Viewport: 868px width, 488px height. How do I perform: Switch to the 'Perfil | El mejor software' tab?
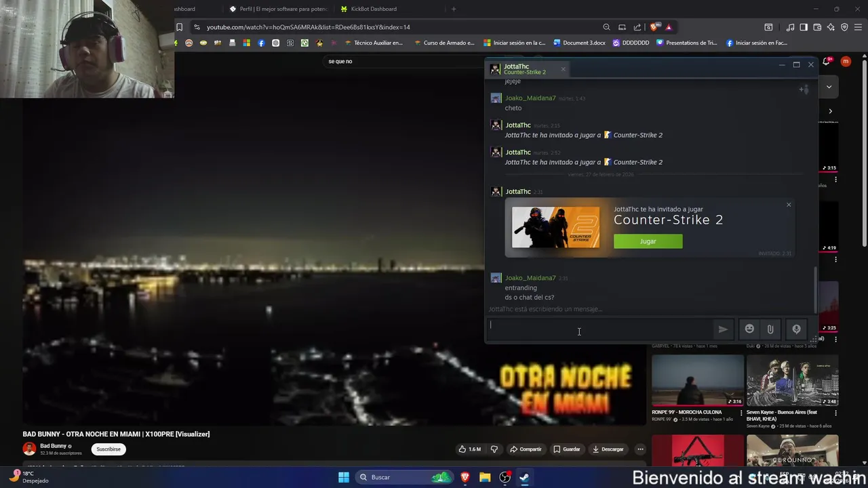pos(278,9)
